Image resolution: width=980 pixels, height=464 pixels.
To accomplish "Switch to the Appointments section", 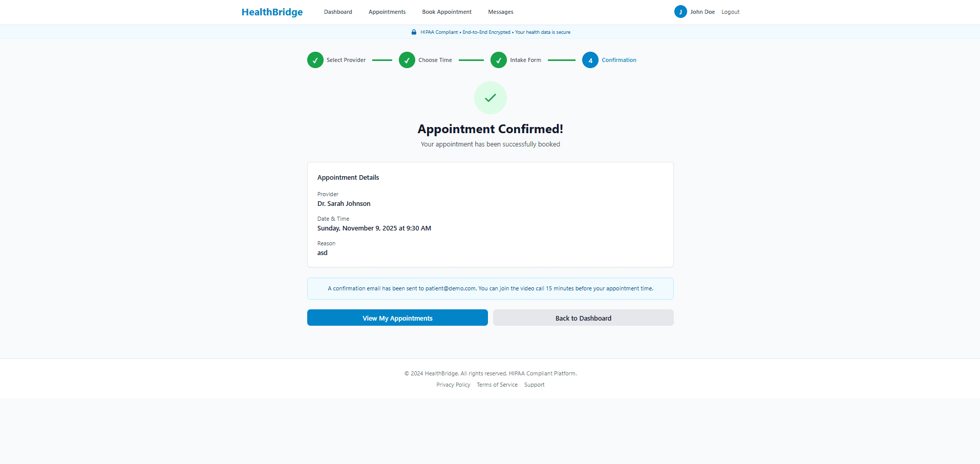I will tap(387, 12).
